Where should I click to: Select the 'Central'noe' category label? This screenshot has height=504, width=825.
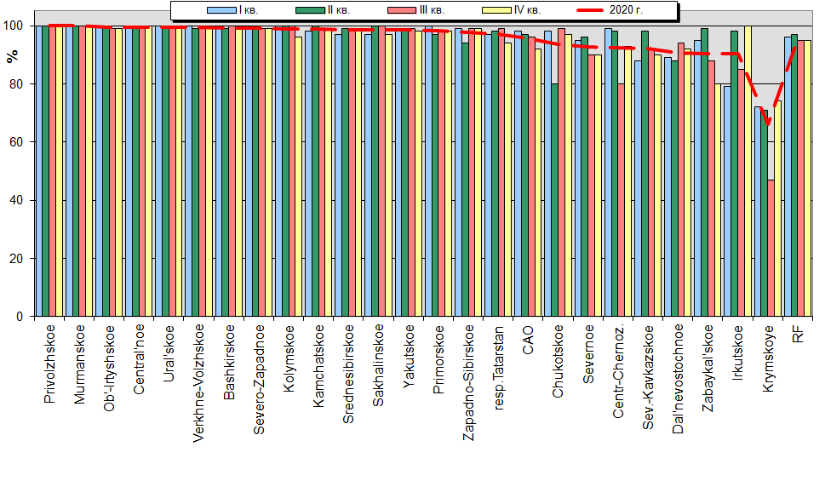click(x=139, y=359)
